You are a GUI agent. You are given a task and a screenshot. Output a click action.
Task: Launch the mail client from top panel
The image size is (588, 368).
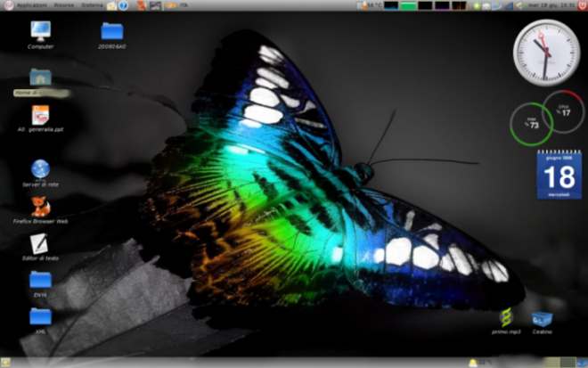pos(111,5)
